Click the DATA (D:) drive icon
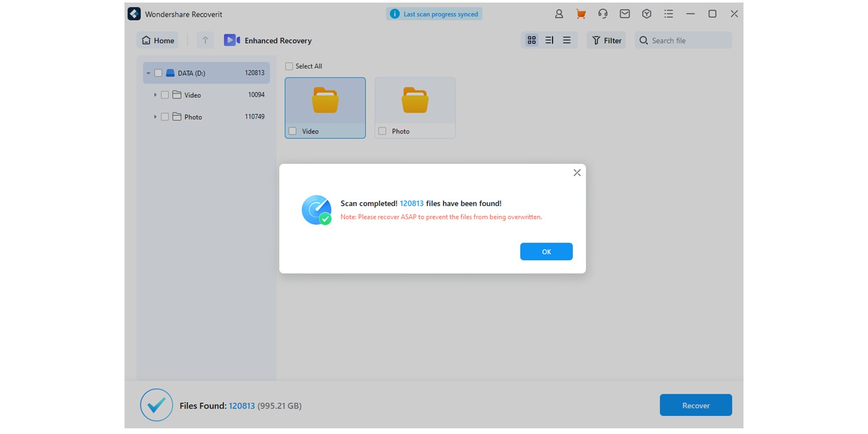The image size is (868, 434). click(170, 73)
